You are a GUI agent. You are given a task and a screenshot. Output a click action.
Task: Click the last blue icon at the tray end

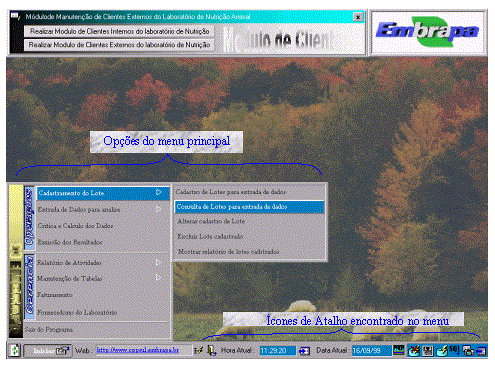[481, 351]
